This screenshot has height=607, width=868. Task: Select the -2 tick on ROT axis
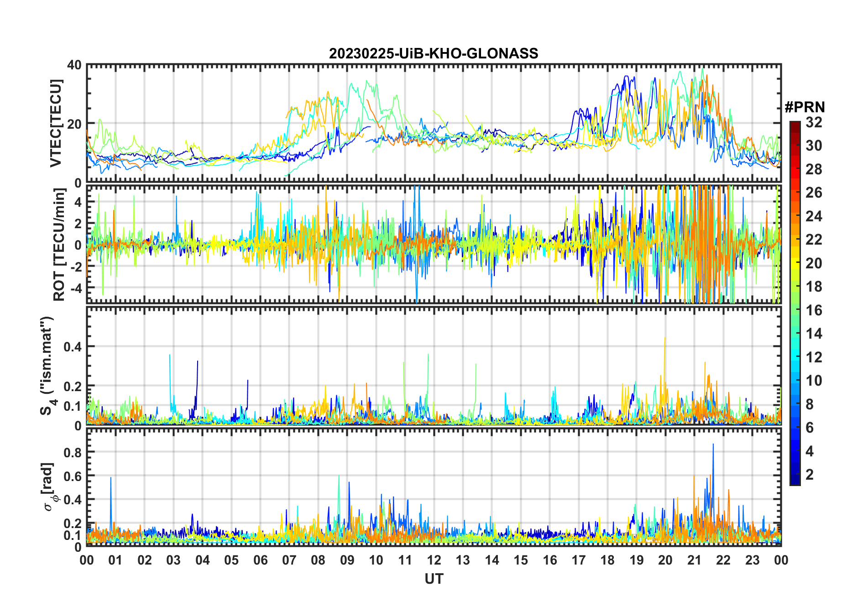coord(76,266)
